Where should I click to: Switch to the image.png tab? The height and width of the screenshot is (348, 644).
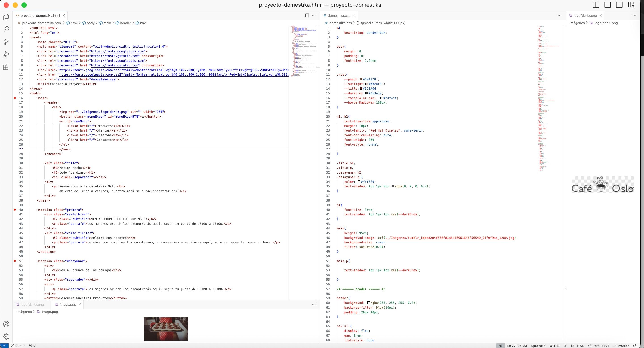[x=68, y=305]
